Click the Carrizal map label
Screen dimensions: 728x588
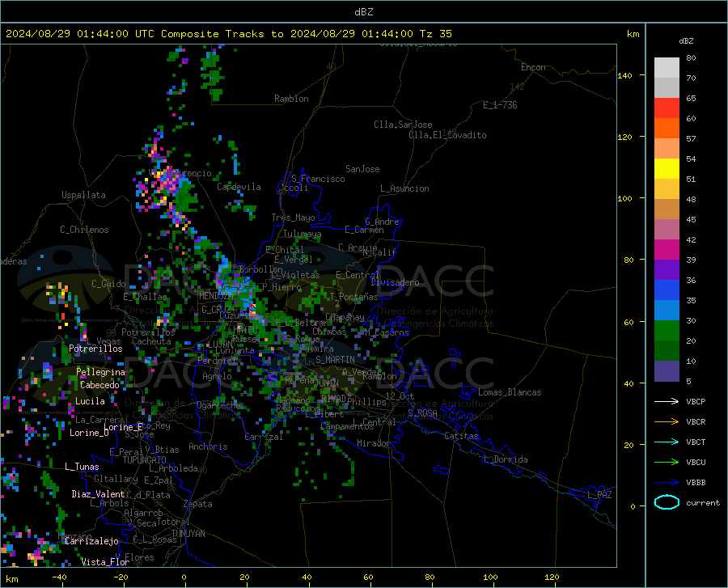tap(264, 437)
